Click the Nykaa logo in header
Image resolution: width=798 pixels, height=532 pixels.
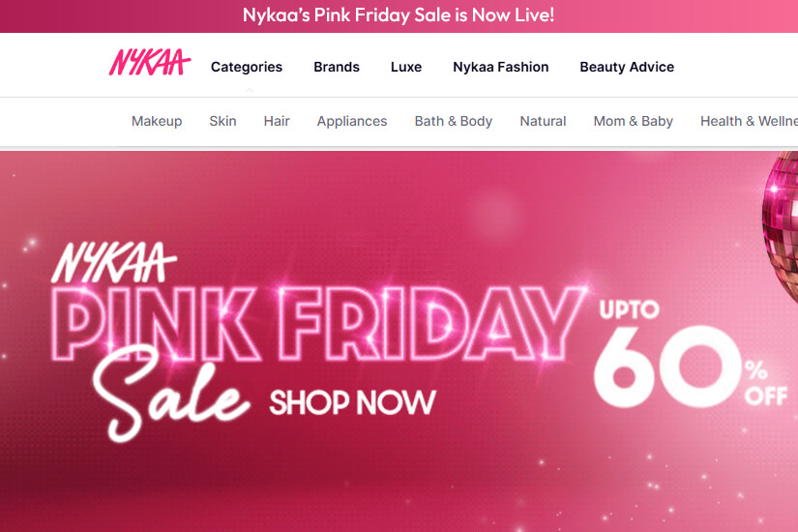pyautogui.click(x=150, y=63)
